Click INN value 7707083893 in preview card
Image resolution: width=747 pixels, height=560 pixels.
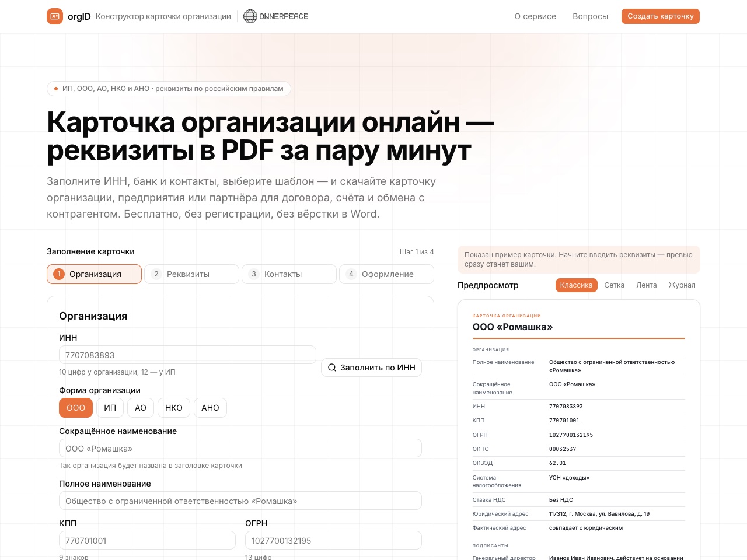point(566,407)
